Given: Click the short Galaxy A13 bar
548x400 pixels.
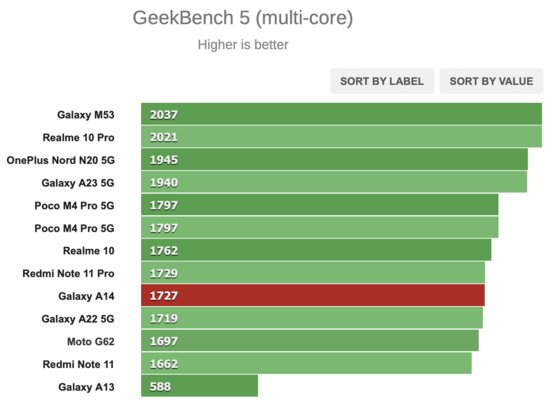Looking at the screenshot, I should click(200, 386).
